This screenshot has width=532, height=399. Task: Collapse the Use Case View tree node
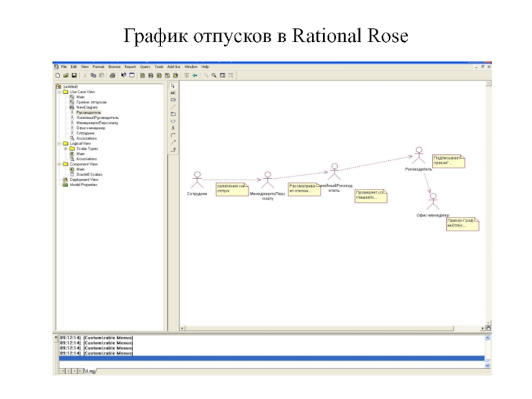click(x=59, y=92)
